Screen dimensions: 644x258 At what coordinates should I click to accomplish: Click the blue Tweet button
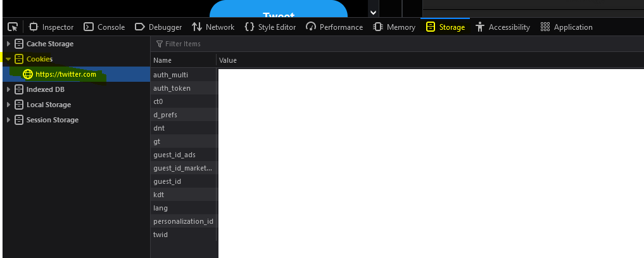279,9
